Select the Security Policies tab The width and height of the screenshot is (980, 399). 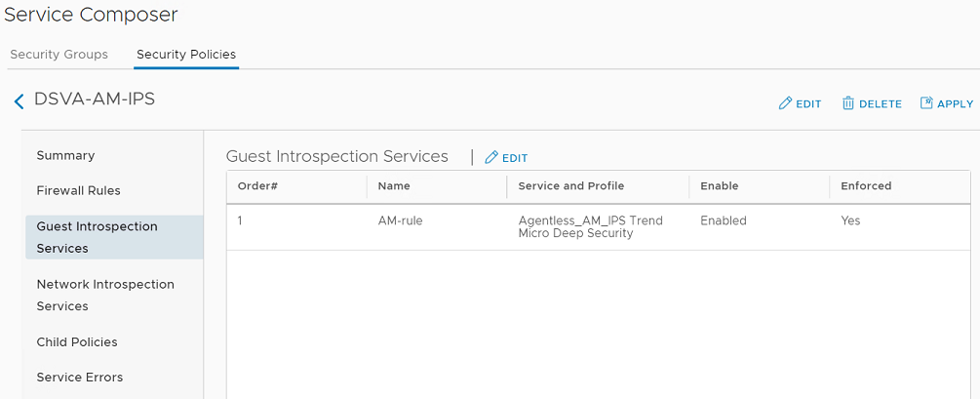(x=186, y=55)
